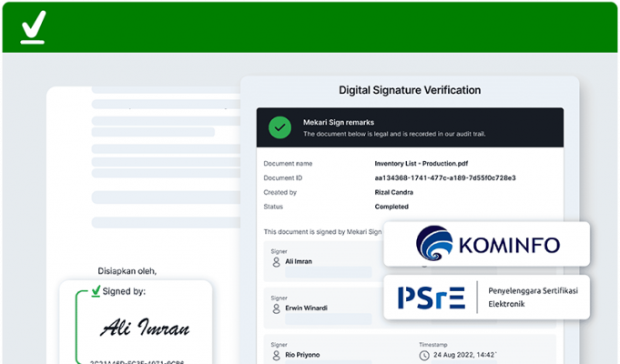Viewport: 620px width, 364px height.
Task: Click the green circle check icon in remarks banner
Action: pos(280,127)
